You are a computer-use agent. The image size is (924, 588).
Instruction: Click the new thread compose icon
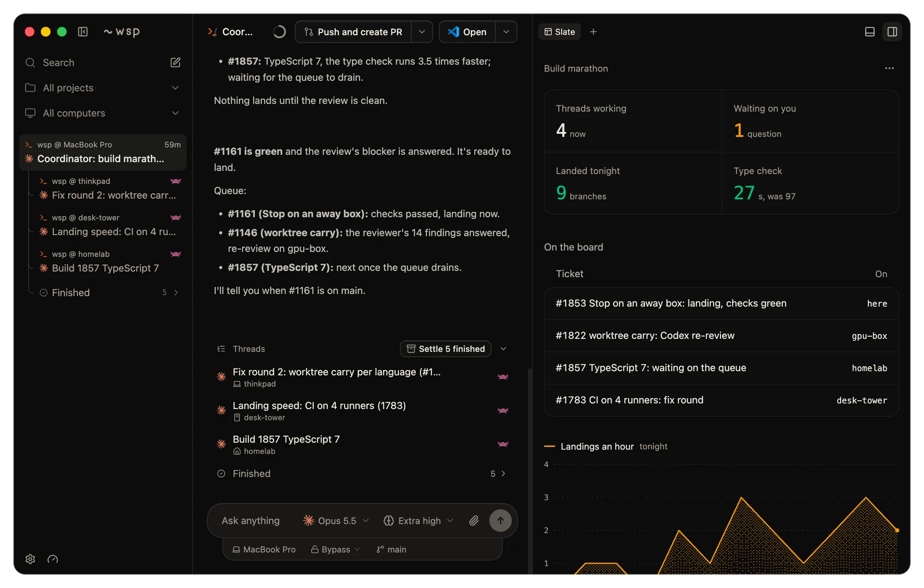(175, 62)
